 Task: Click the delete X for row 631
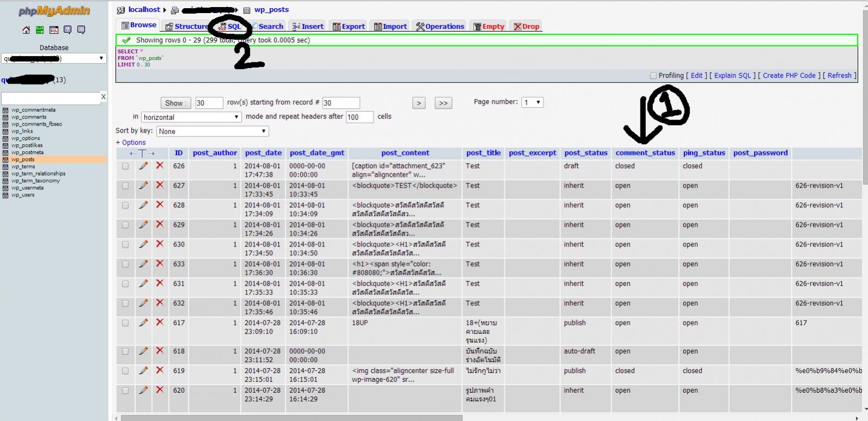coord(160,283)
